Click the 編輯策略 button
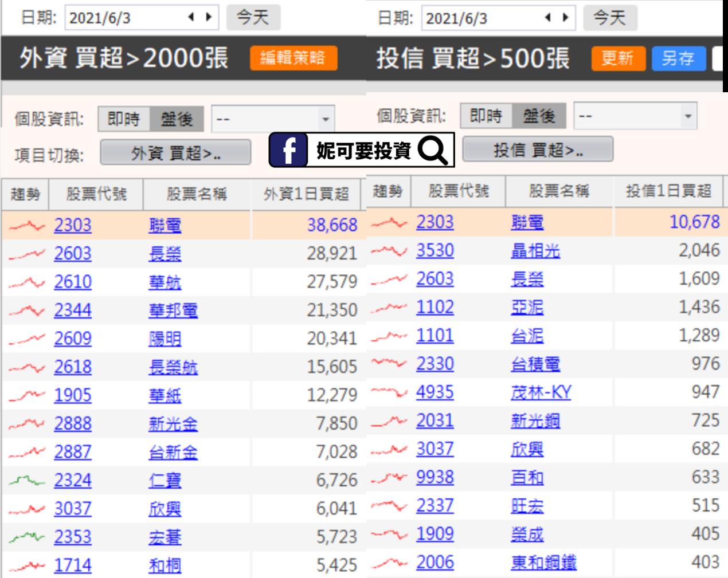Screen dimensions: 728x578 tap(293, 58)
